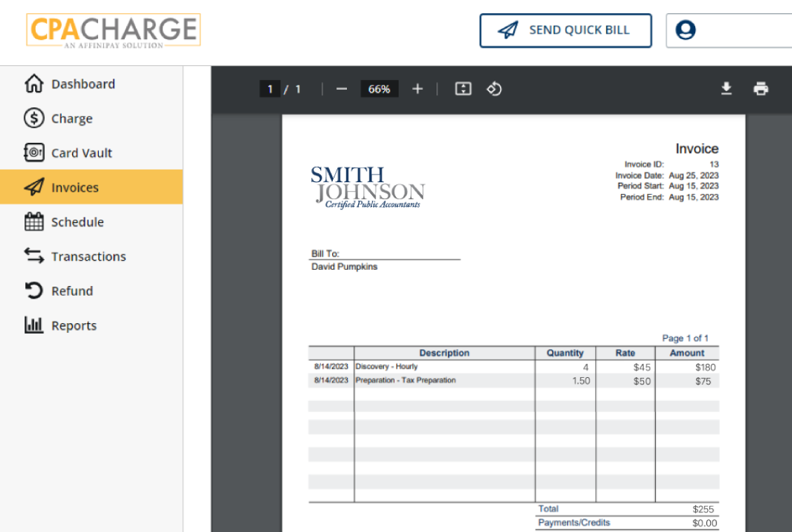Click the Transactions arrows icon
This screenshot has width=792, height=532.
pyautogui.click(x=34, y=256)
